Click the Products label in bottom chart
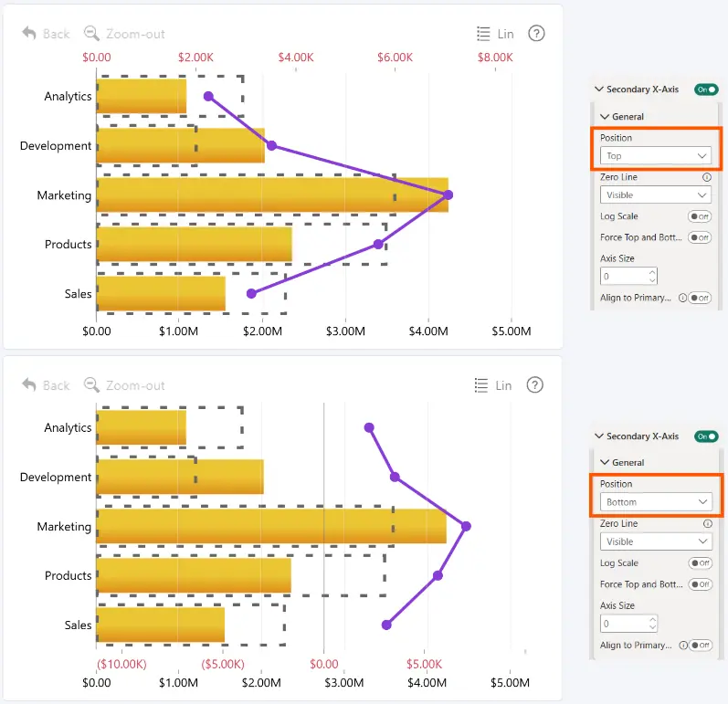Image resolution: width=728 pixels, height=704 pixels. (69, 575)
